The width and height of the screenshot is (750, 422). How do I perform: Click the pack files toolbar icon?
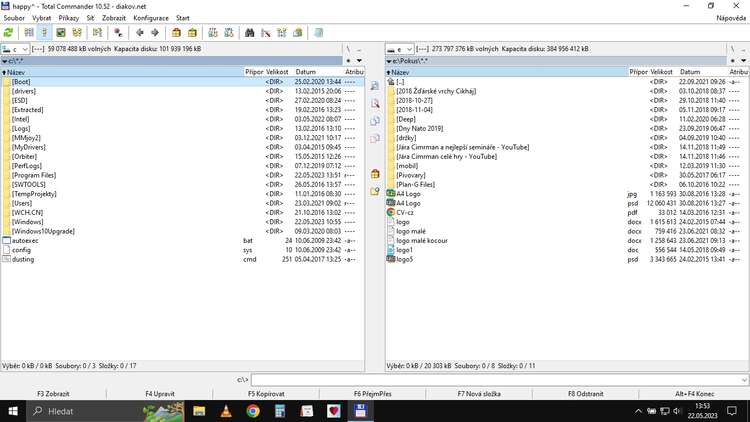[x=176, y=33]
